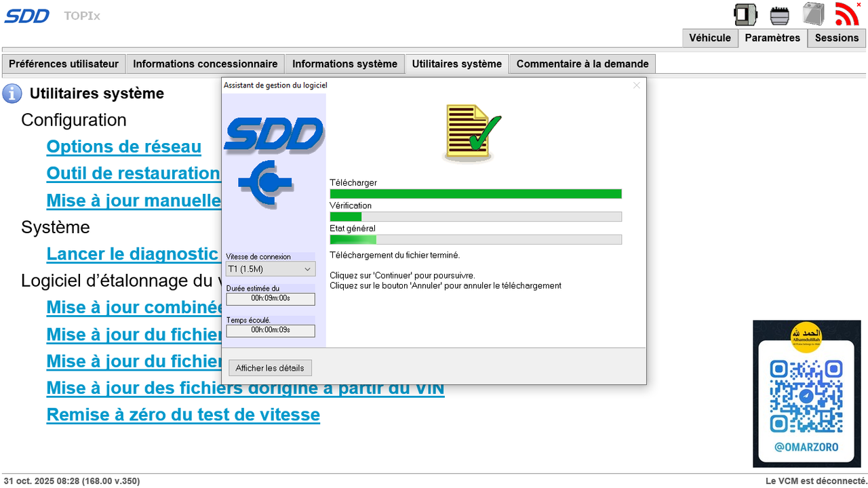Screen dimensions: 868x488
Task: Click the blue info icon beside Utilitaires système
Action: coord(12,94)
